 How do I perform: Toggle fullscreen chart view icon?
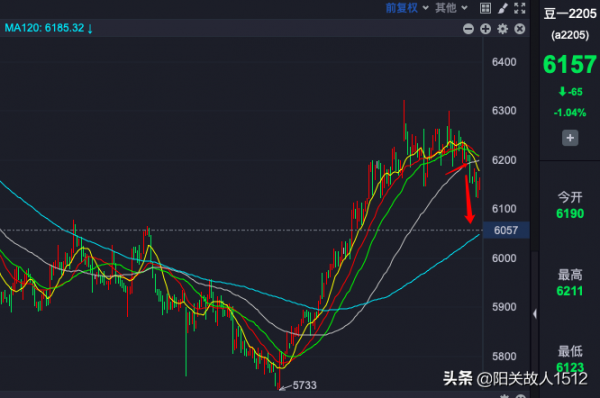[520, 8]
